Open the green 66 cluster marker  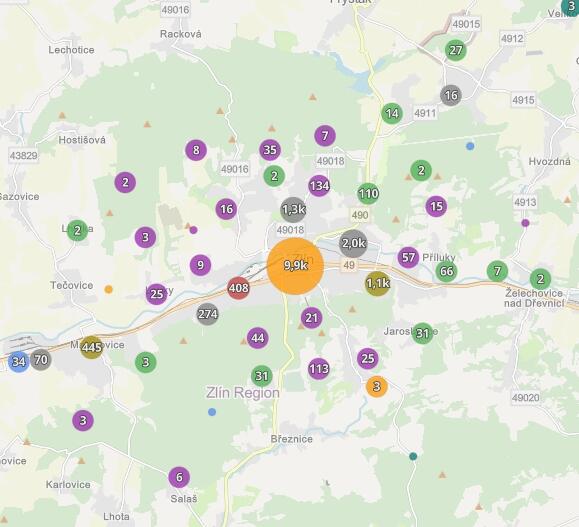(446, 271)
